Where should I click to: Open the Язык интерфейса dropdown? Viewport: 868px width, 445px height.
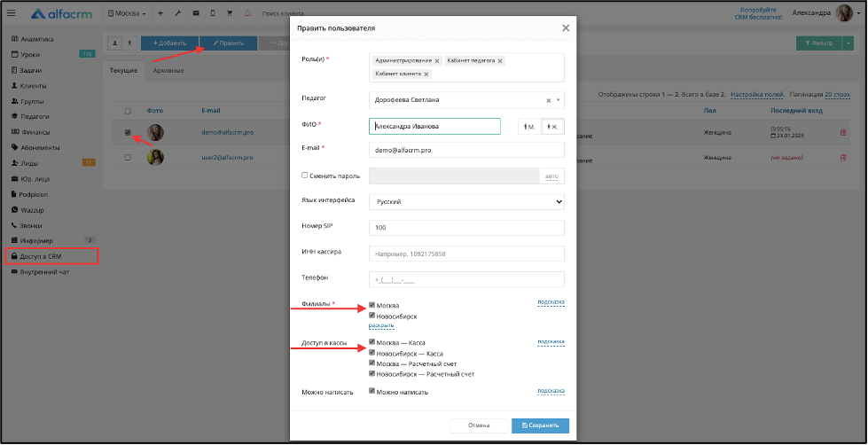point(466,202)
